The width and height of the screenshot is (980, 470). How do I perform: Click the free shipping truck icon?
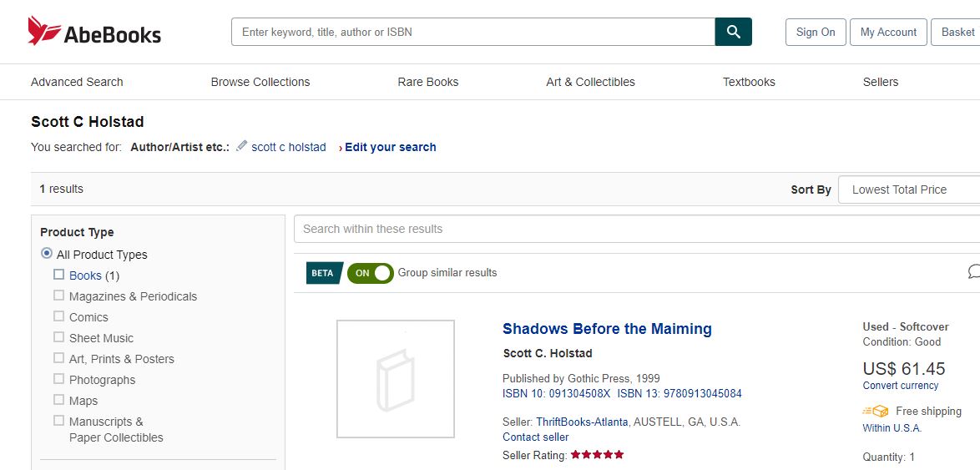[876, 412]
